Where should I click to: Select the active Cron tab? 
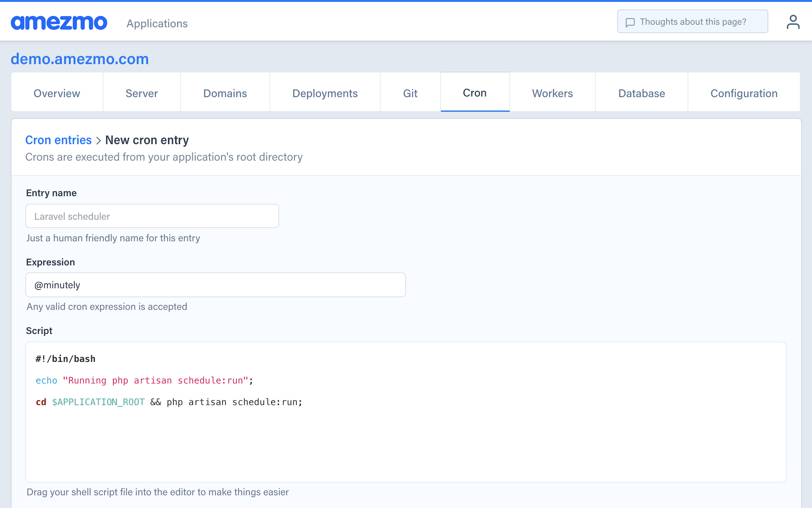(475, 93)
